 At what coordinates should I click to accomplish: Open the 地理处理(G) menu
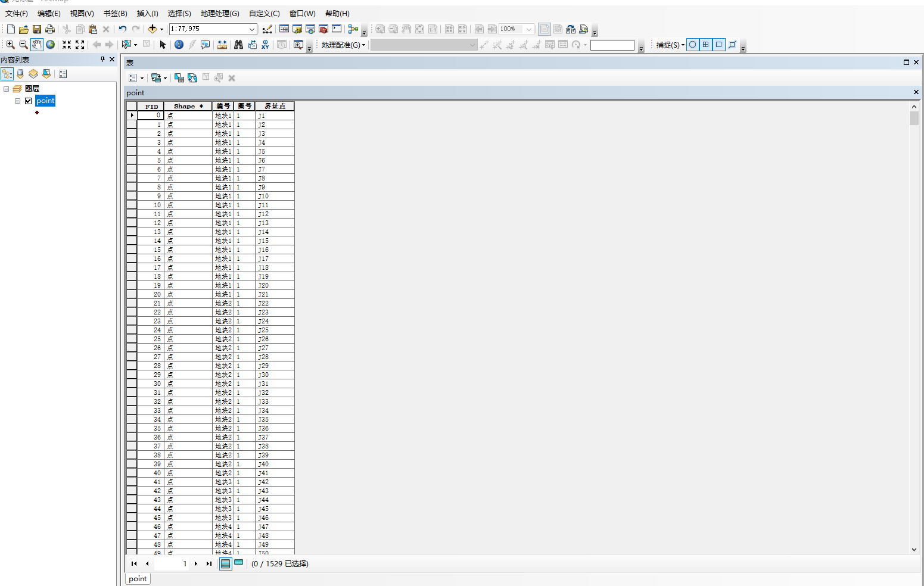pos(220,13)
